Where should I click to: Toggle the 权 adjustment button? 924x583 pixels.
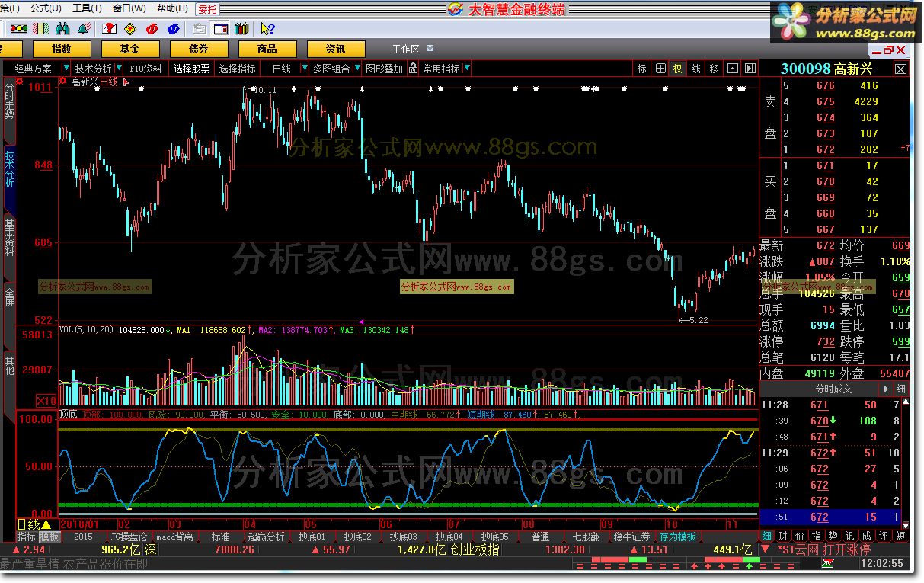click(x=677, y=69)
